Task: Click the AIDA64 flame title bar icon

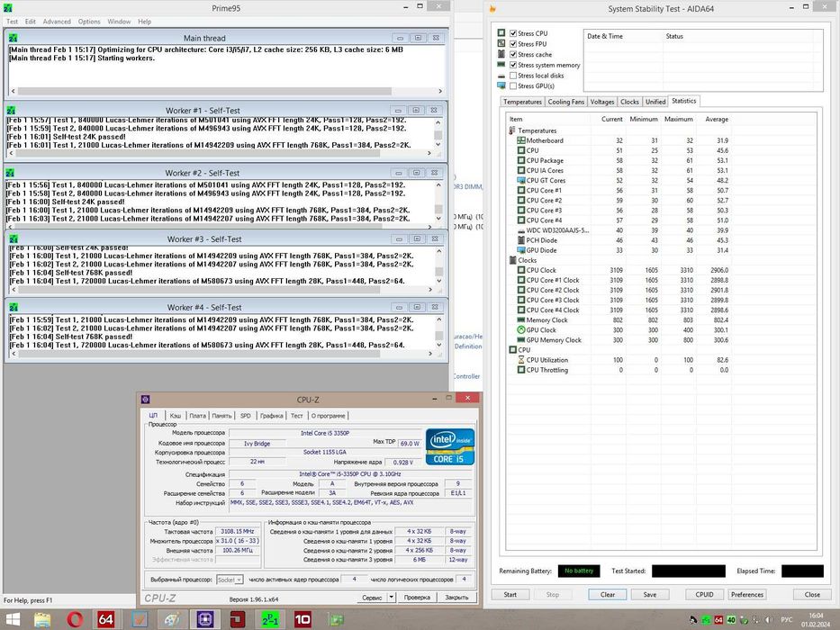Action: [x=492, y=9]
